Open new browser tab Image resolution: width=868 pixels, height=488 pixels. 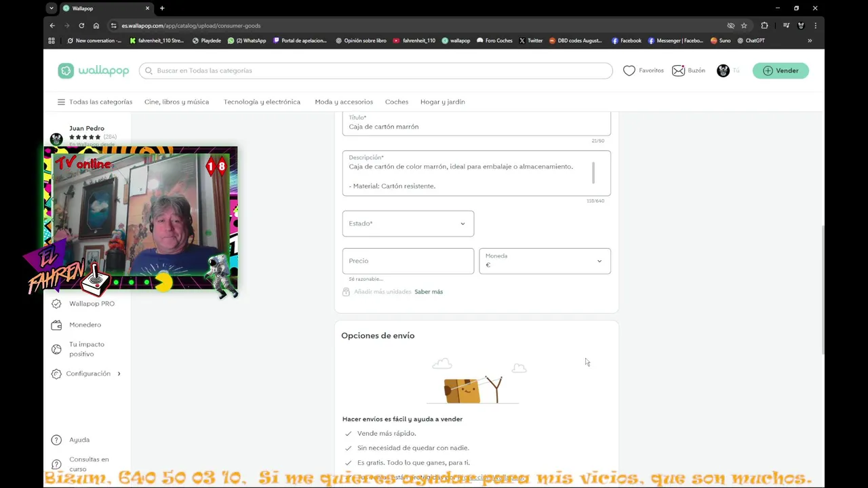pyautogui.click(x=162, y=8)
